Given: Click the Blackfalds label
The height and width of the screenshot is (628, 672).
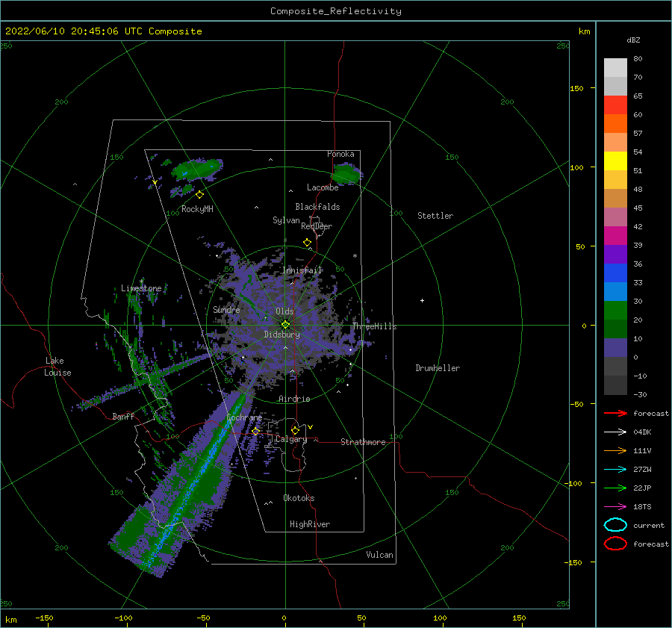Looking at the screenshot, I should (317, 207).
